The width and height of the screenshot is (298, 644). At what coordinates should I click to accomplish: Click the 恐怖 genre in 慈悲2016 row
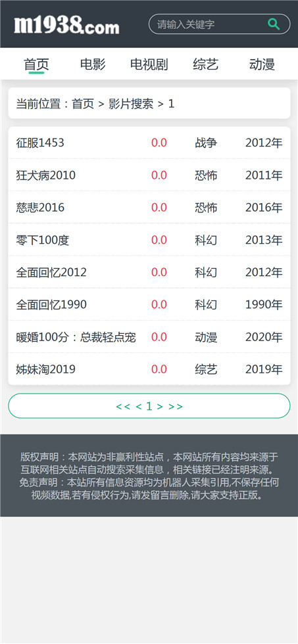point(206,208)
